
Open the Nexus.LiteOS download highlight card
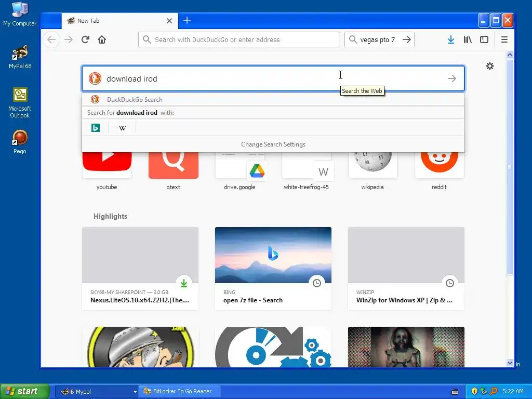tap(140, 269)
